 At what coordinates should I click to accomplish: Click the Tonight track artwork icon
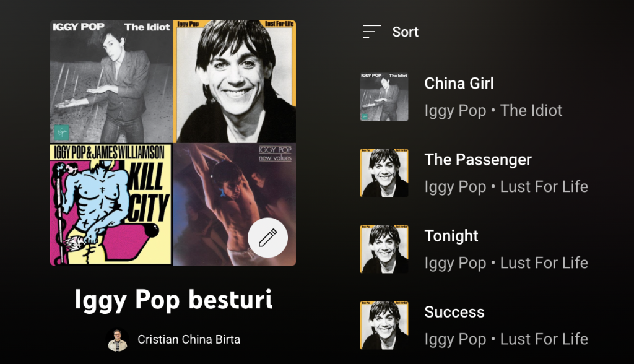384,249
